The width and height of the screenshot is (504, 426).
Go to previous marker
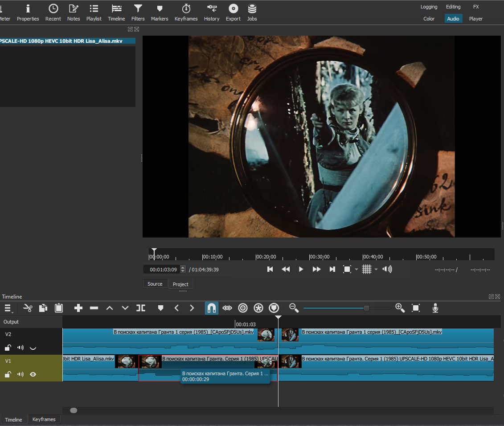tap(176, 308)
